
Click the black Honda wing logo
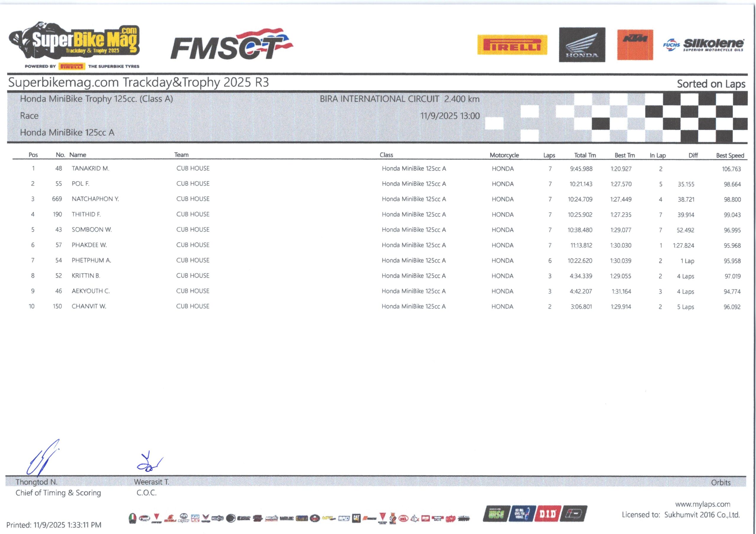[x=582, y=45]
